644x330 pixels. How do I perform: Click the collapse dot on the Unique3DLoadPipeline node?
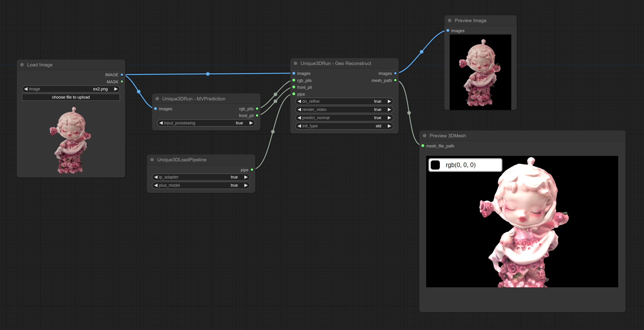pyautogui.click(x=152, y=160)
